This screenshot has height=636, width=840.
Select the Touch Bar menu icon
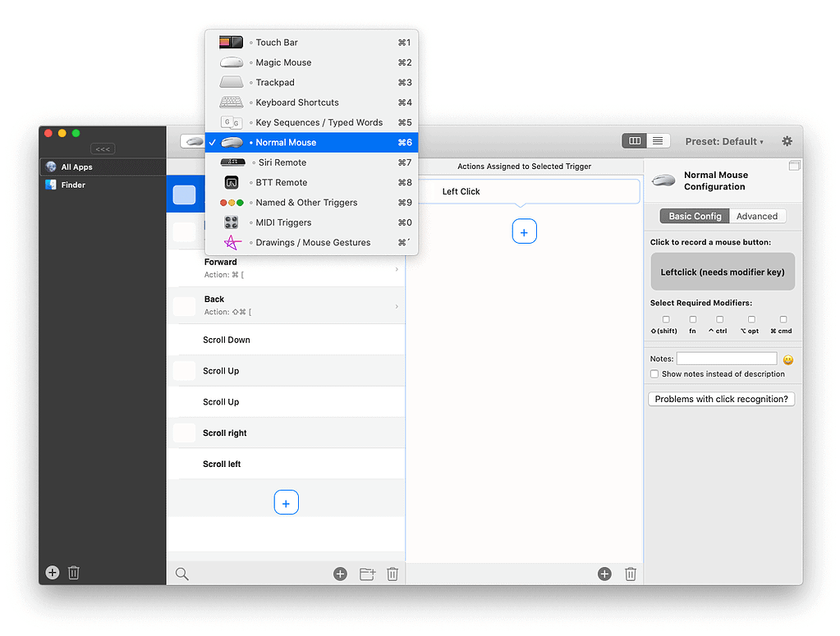click(231, 43)
